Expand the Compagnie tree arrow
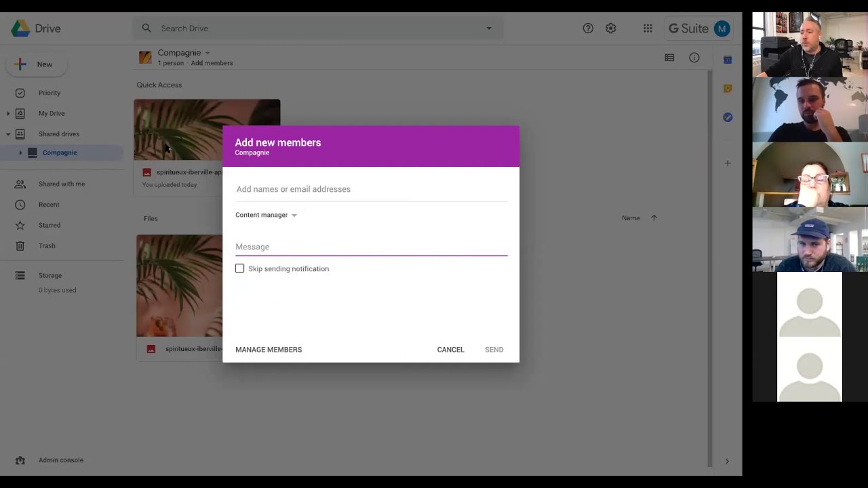 pyautogui.click(x=20, y=152)
